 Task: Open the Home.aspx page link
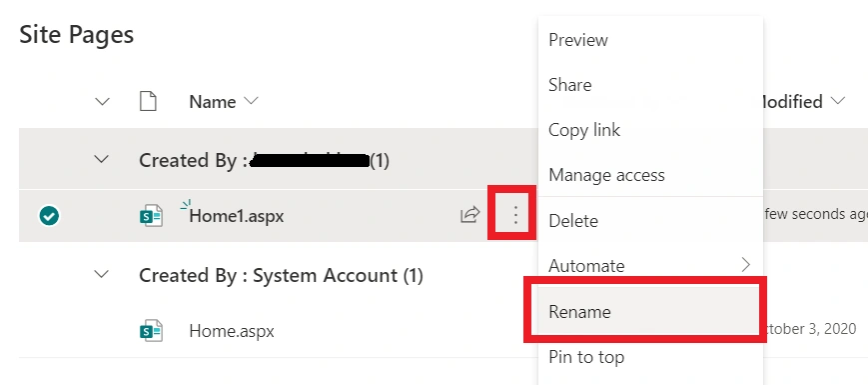click(x=232, y=331)
